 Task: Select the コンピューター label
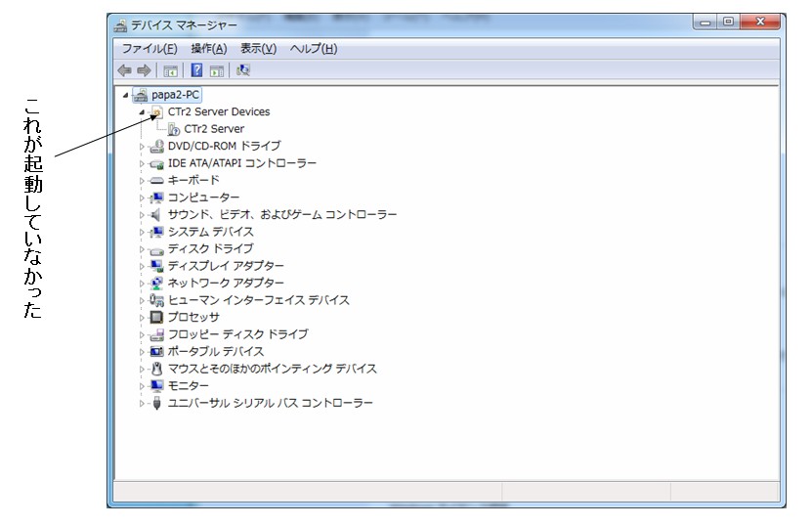(203, 197)
